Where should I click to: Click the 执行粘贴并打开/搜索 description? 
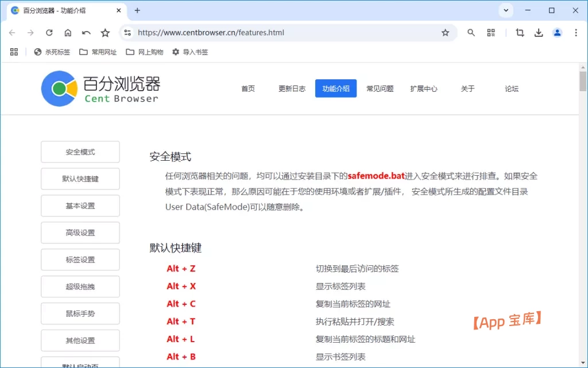pos(355,321)
